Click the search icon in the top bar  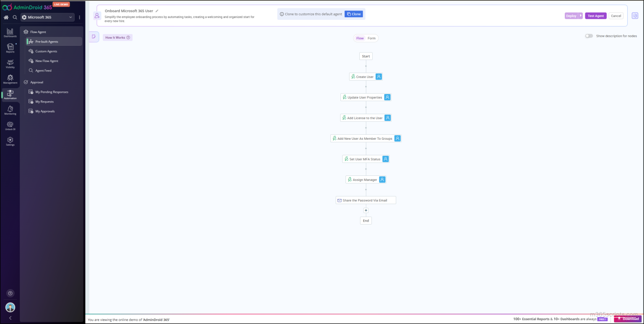[14, 17]
